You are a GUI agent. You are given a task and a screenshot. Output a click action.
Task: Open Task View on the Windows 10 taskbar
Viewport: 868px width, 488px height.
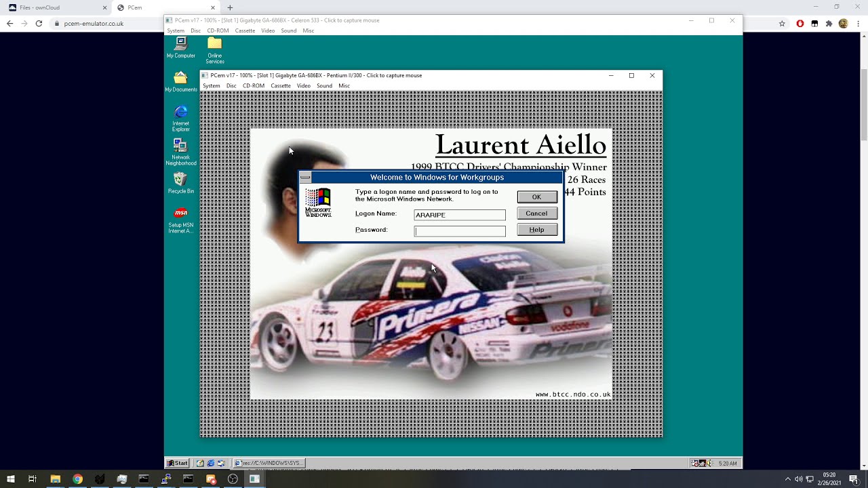pyautogui.click(x=32, y=479)
